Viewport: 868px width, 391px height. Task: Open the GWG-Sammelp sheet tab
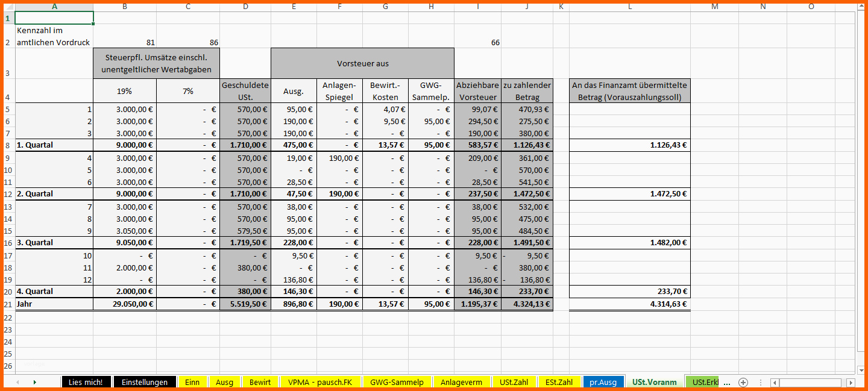[397, 382]
